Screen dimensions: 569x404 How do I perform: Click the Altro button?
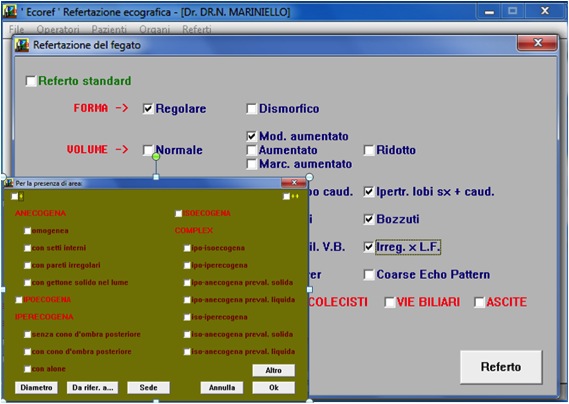(x=274, y=370)
